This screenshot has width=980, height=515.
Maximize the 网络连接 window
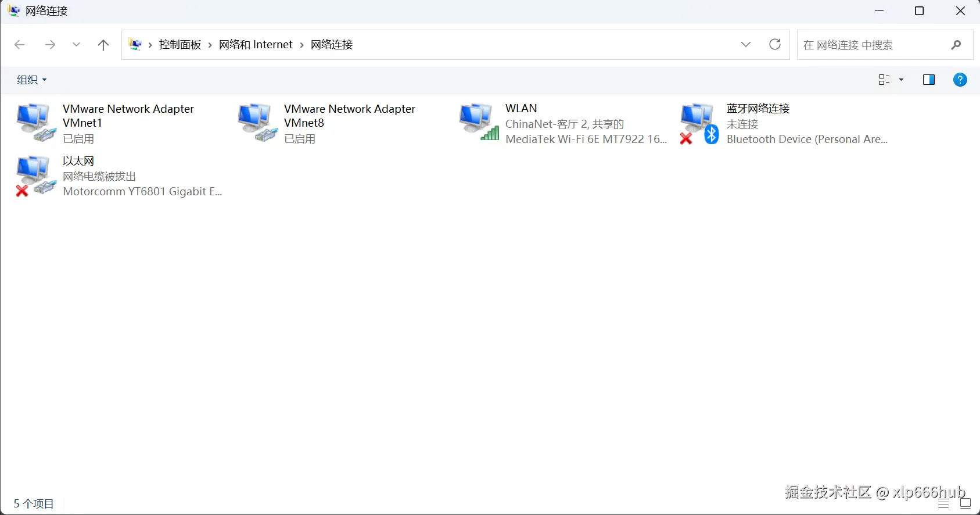(919, 11)
